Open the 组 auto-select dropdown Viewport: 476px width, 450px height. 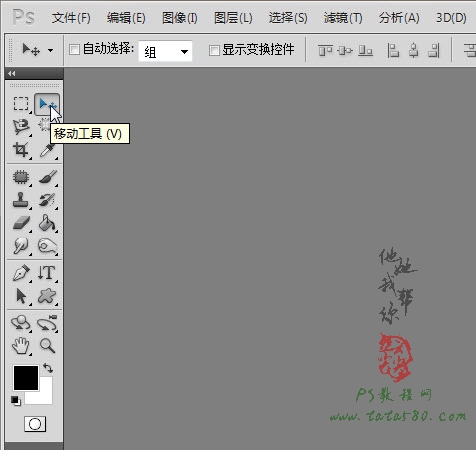(x=165, y=51)
